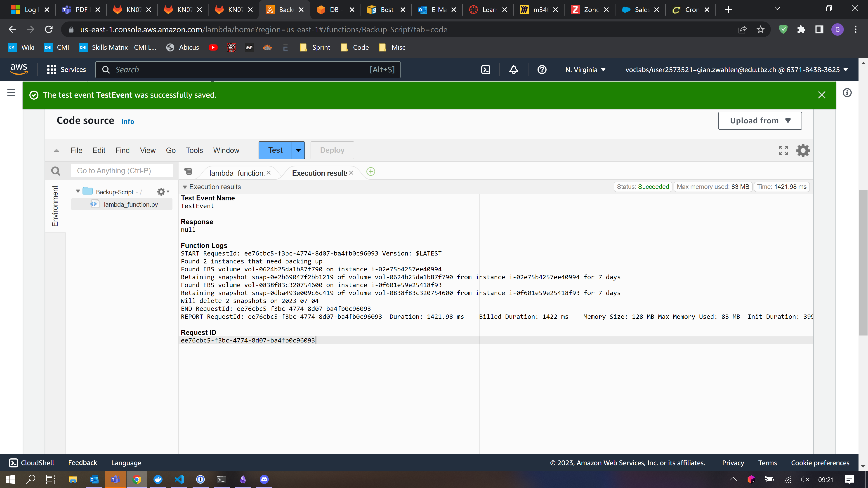This screenshot has height=488, width=868.
Task: Click the new tab plus icon in editor
Action: (x=371, y=172)
